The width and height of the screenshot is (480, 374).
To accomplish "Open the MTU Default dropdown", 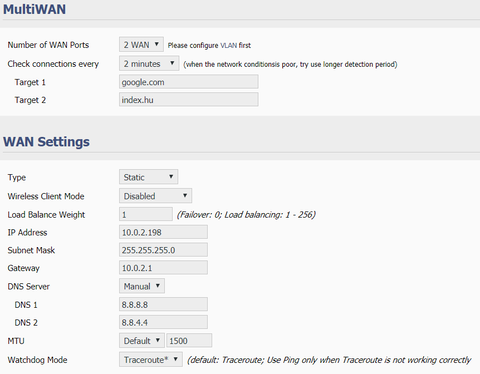I will (x=142, y=340).
